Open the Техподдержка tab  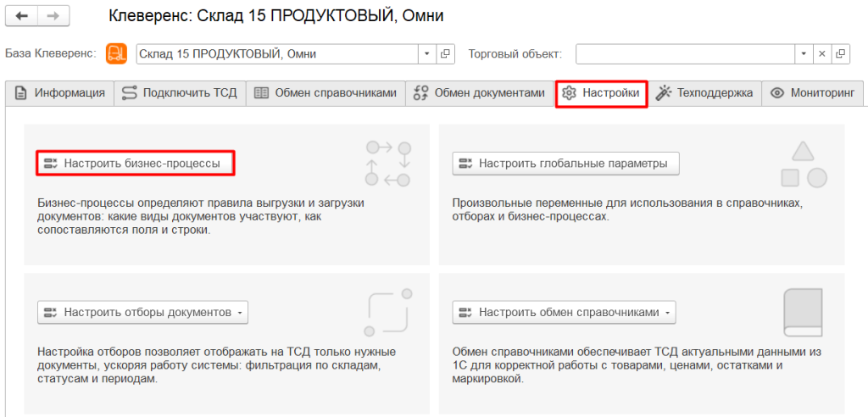coord(704,93)
